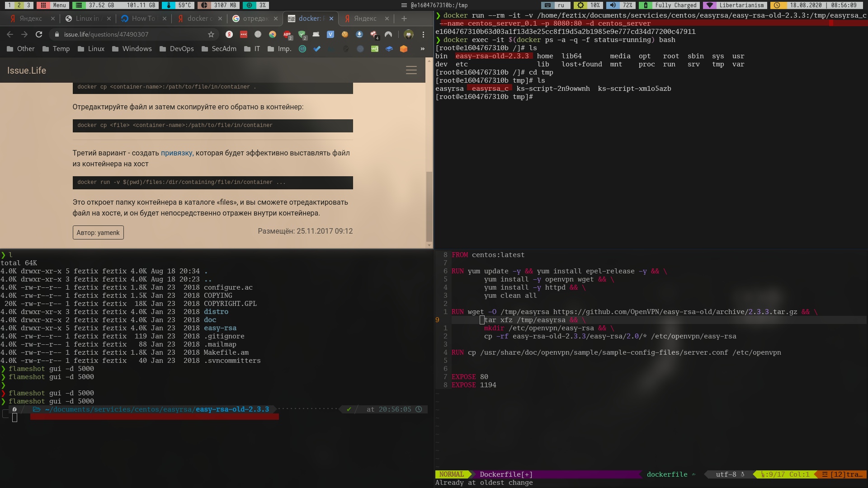Close the active docker: issue.life tab

click(x=331, y=19)
